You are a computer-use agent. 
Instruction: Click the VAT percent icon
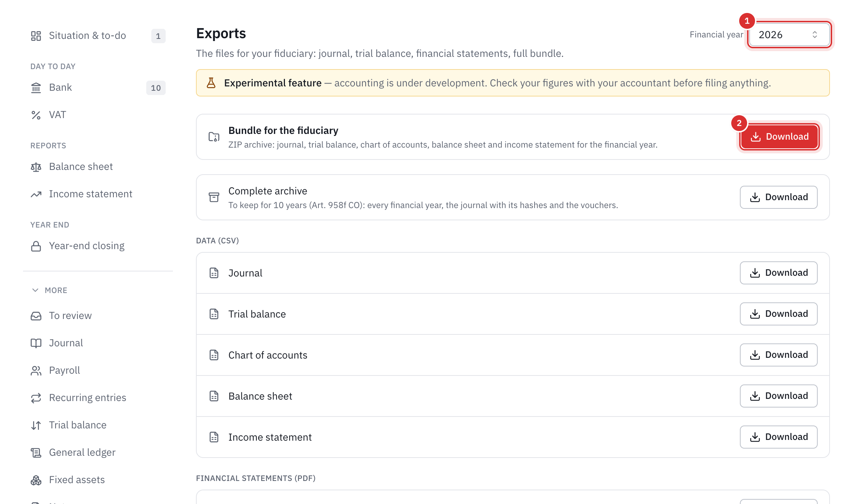pyautogui.click(x=36, y=115)
